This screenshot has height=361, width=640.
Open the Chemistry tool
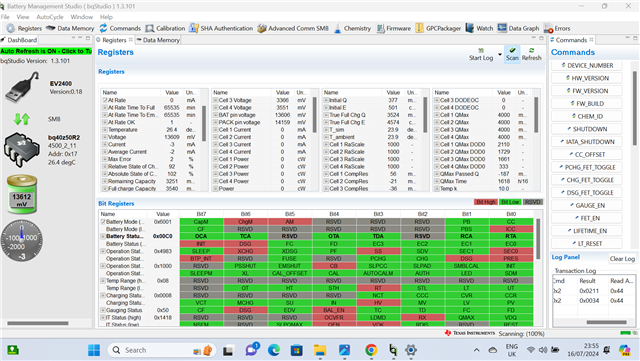tap(352, 28)
